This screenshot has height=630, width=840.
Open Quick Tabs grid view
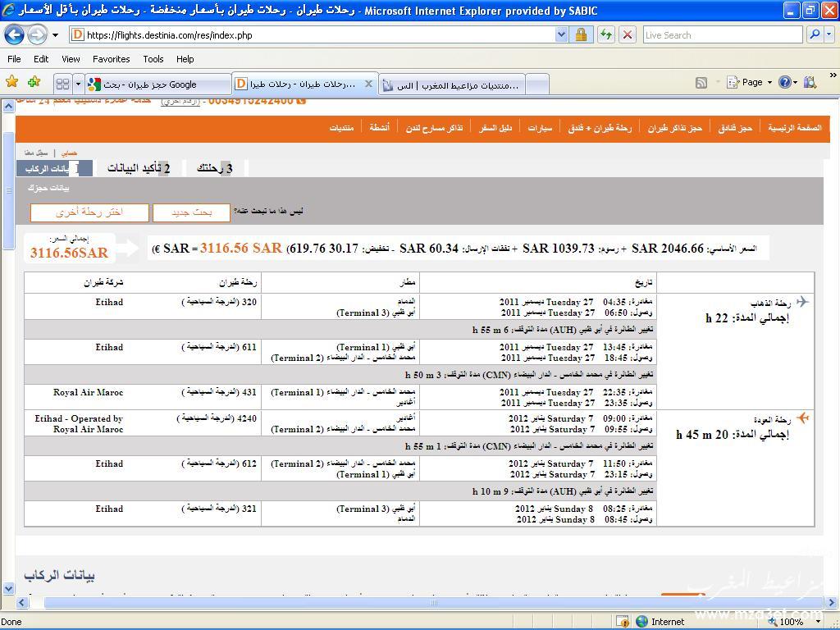coord(62,84)
